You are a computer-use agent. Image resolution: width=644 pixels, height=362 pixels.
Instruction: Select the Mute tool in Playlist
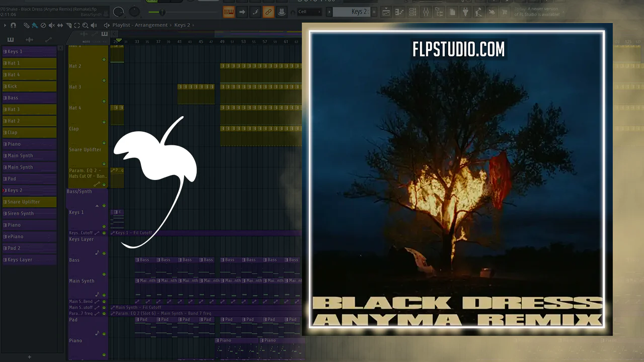(x=51, y=25)
